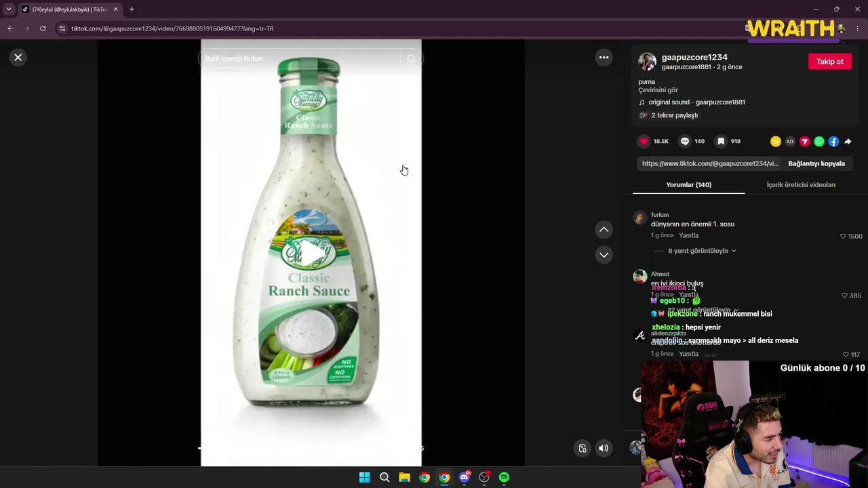Like the video with the heart icon

(644, 142)
